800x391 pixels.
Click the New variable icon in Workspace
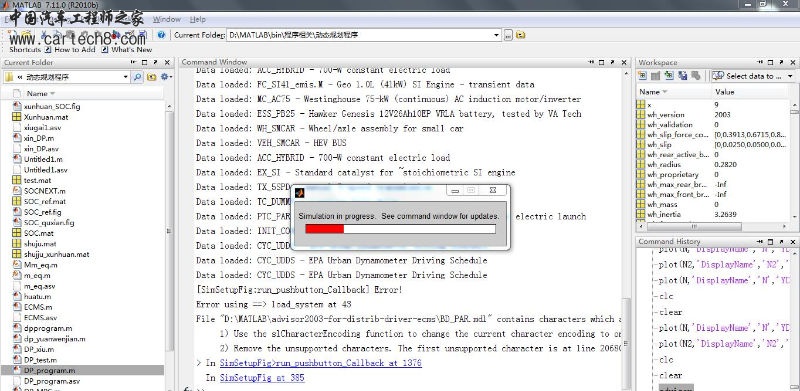642,76
